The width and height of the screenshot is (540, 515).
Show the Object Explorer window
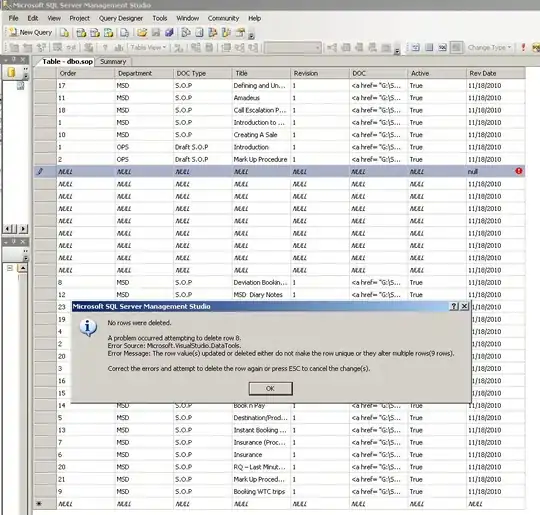tap(213, 33)
